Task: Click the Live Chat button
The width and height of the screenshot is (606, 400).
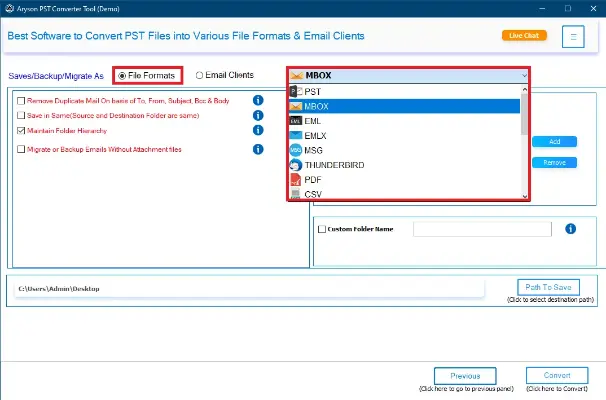Action: (524, 36)
